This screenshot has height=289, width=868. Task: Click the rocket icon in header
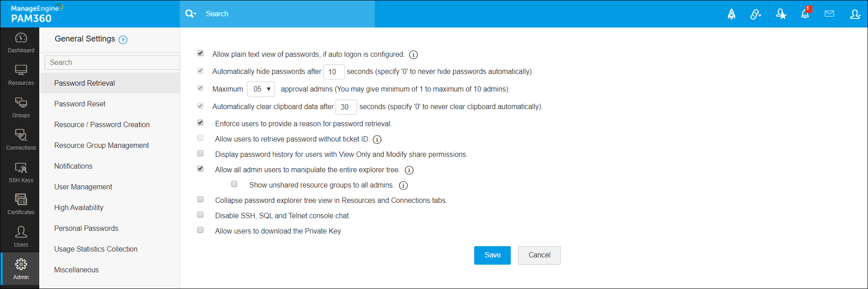(x=732, y=14)
